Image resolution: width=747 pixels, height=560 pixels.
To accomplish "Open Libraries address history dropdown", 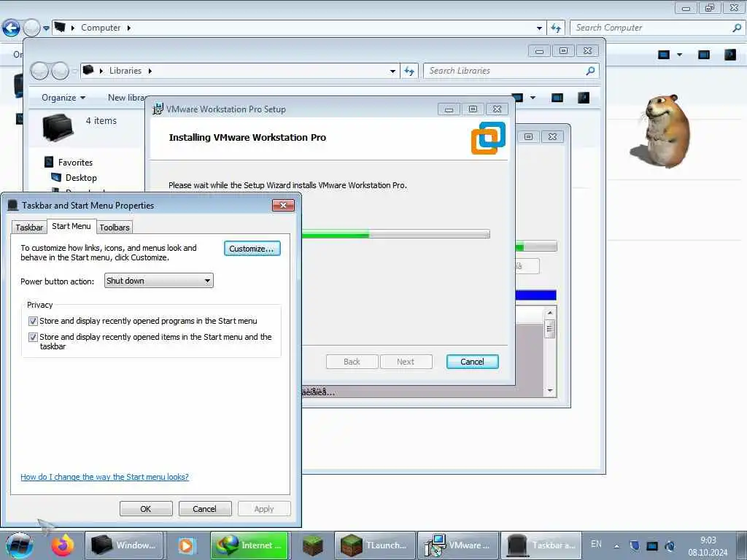I will (x=392, y=71).
